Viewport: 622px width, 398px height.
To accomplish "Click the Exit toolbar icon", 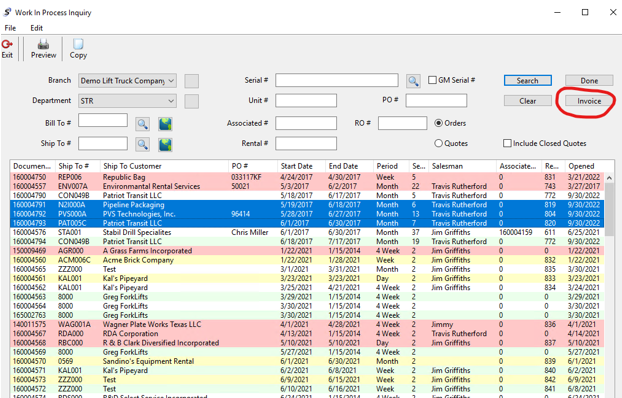I will tap(7, 49).
